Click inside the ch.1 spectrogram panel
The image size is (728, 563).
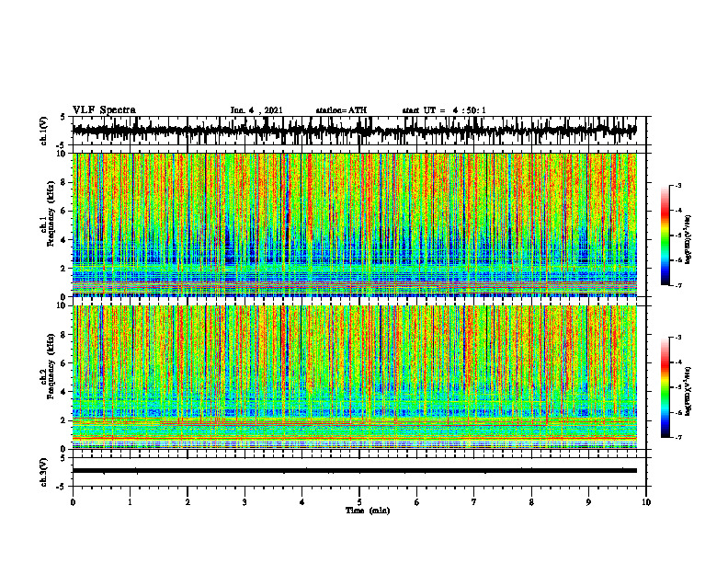(x=355, y=224)
